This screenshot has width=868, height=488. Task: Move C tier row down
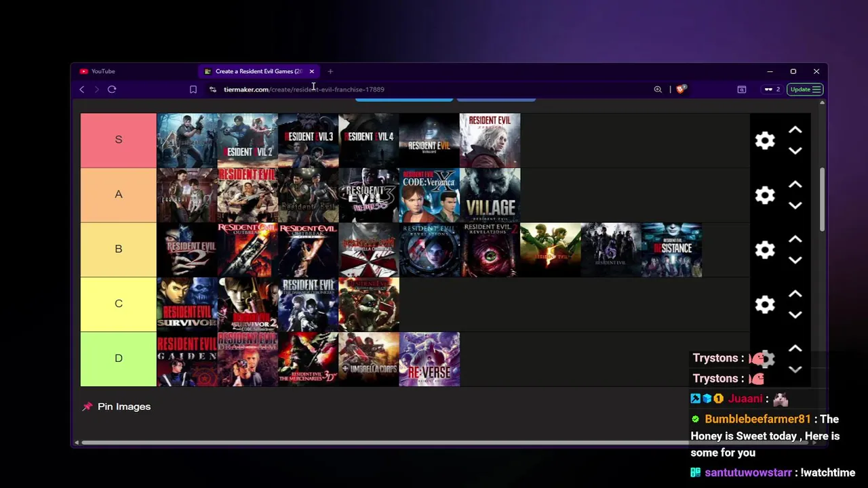795,315
